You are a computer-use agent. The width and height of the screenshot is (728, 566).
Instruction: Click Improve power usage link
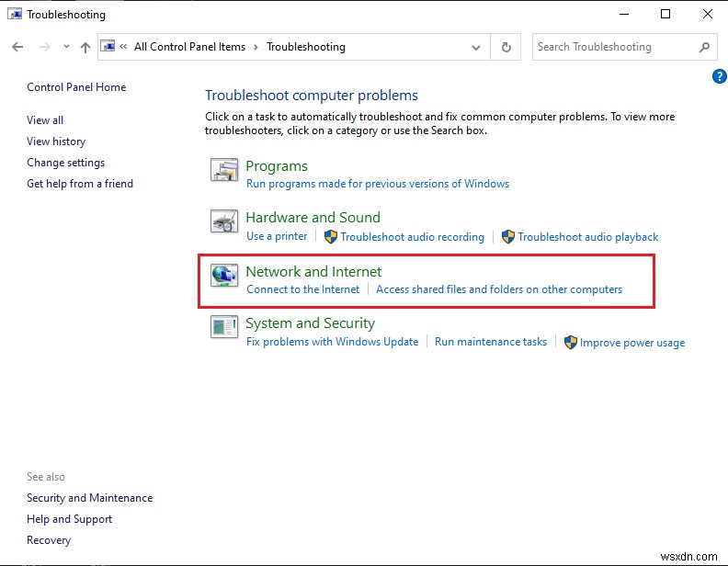(631, 343)
